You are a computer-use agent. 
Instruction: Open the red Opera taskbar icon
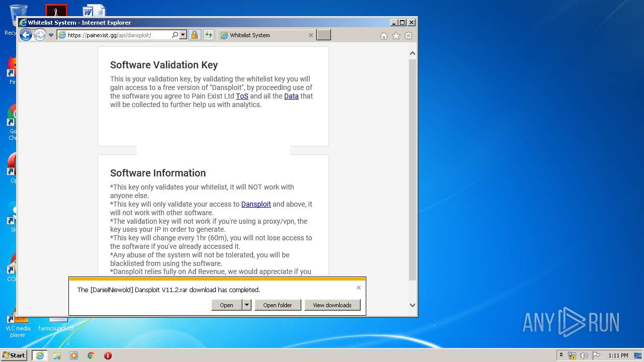108,355
